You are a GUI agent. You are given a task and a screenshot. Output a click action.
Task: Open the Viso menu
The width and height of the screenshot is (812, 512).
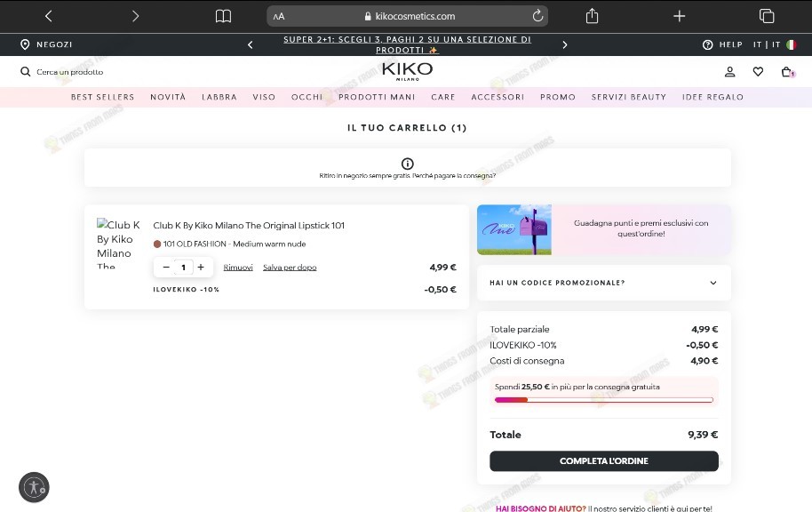pyautogui.click(x=264, y=97)
